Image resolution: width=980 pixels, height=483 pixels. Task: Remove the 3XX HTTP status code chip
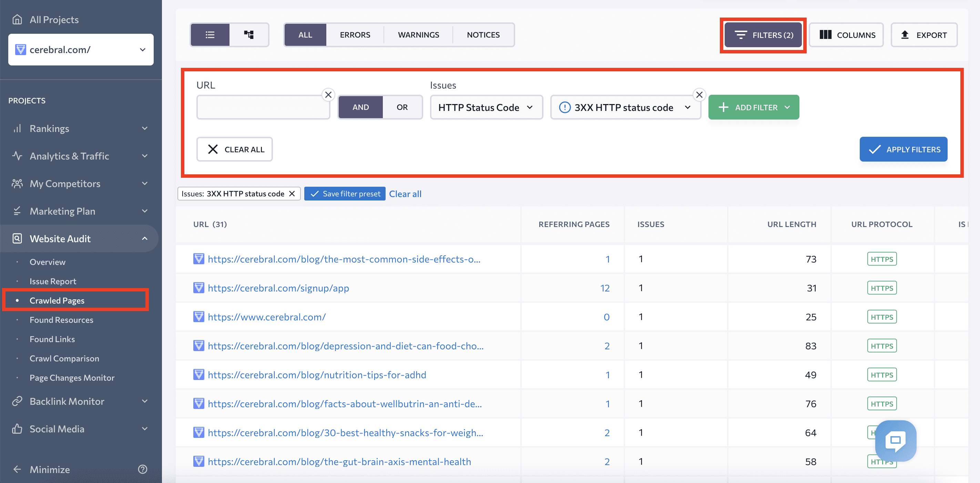click(x=292, y=194)
